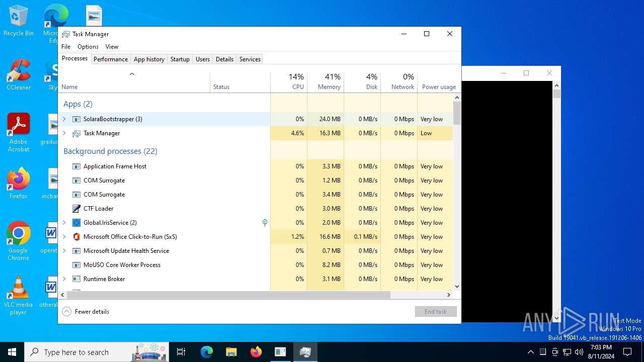Image resolution: width=644 pixels, height=362 pixels.
Task: Open CCleaner desktop shortcut
Action: coord(19,75)
